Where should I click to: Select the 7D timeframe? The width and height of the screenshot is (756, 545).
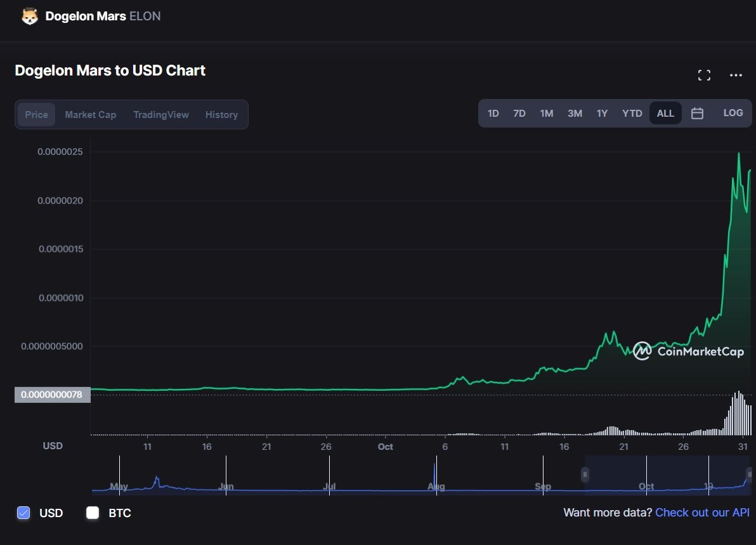pyautogui.click(x=519, y=113)
